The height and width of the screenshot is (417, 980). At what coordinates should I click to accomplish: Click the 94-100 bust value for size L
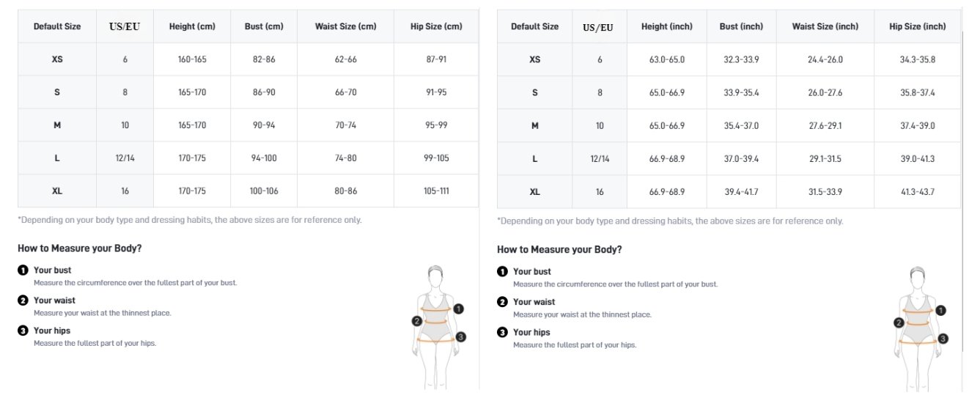tap(264, 158)
